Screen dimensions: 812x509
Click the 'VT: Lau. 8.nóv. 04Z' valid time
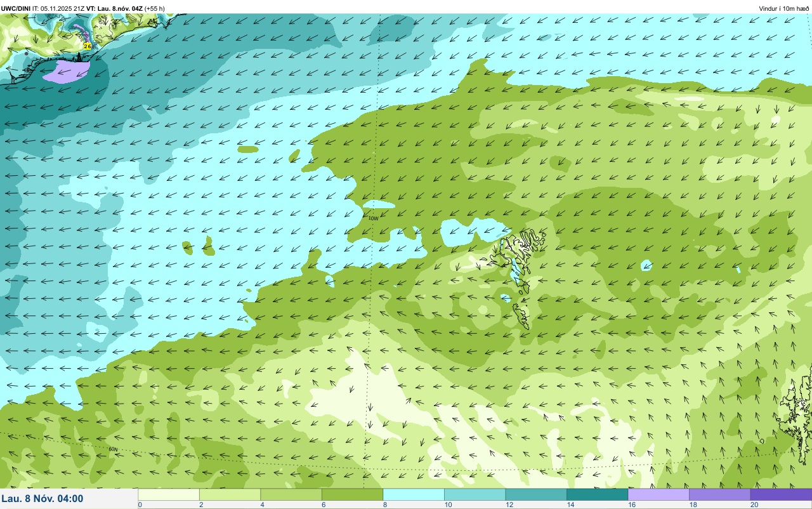[114, 8]
